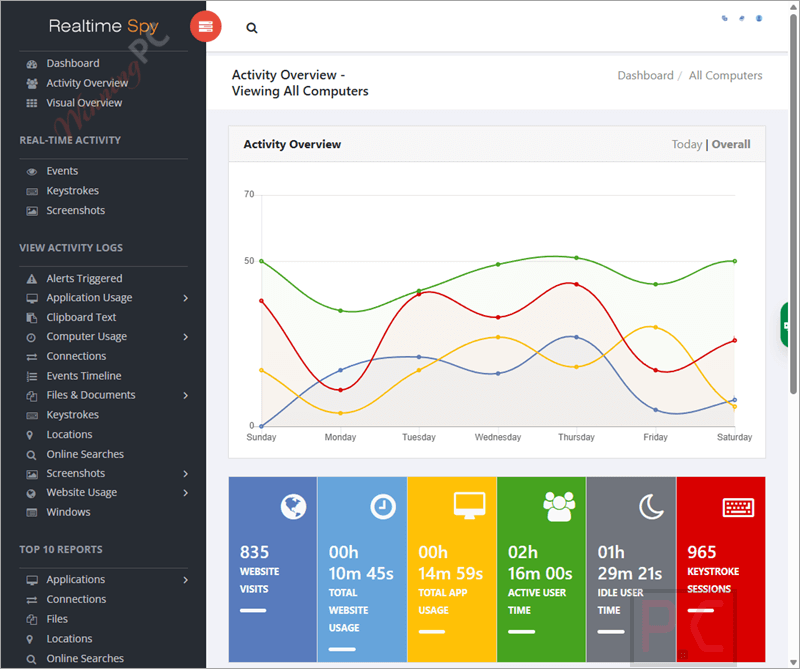The height and width of the screenshot is (669, 800).
Task: Click the moon icon on the Idle User Time tile
Action: 651,507
